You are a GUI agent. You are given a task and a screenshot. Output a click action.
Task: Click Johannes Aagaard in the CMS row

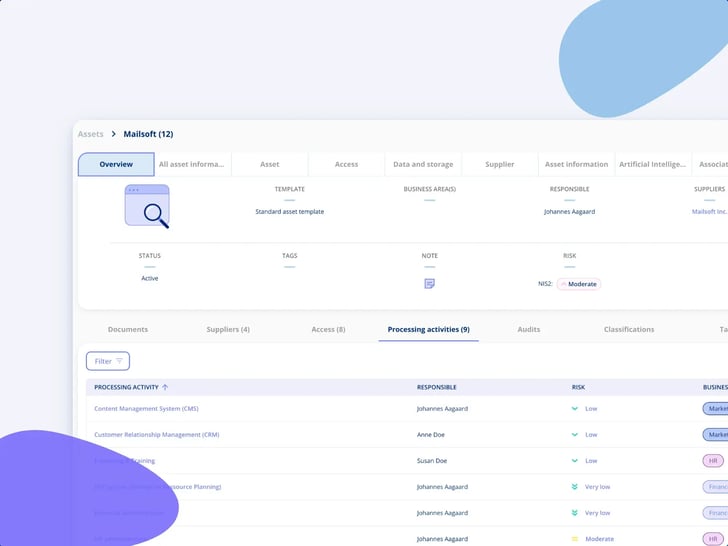[x=442, y=409]
